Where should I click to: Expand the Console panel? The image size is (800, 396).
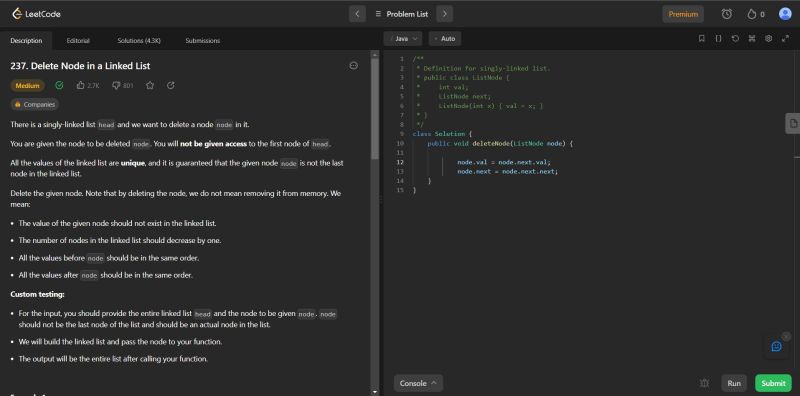418,383
